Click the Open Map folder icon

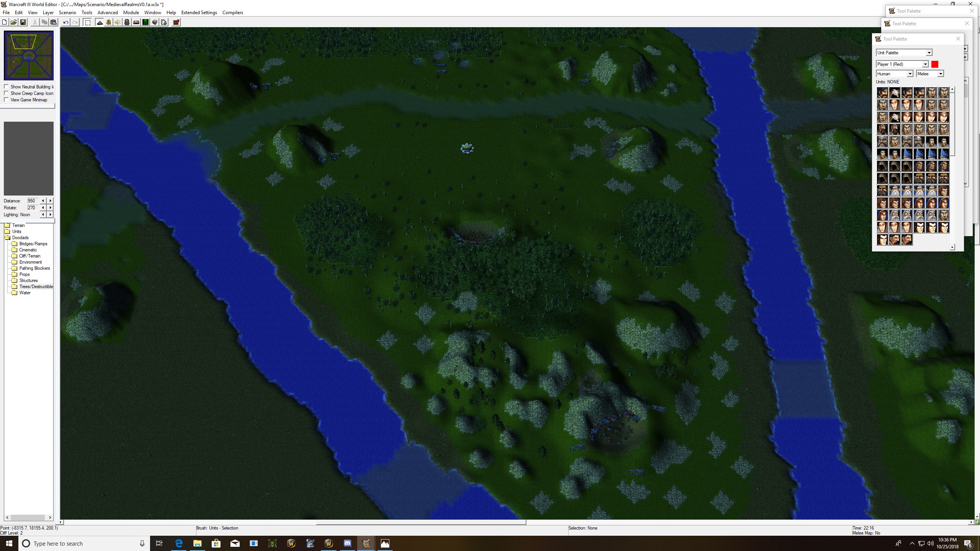pos(14,22)
